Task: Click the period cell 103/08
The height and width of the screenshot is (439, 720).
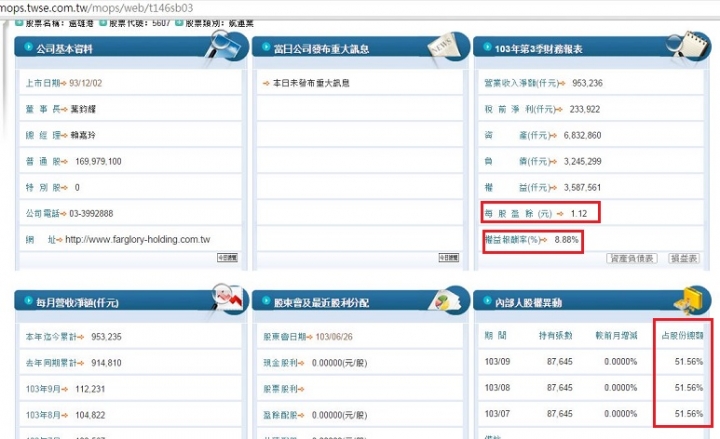Action: tap(497, 388)
